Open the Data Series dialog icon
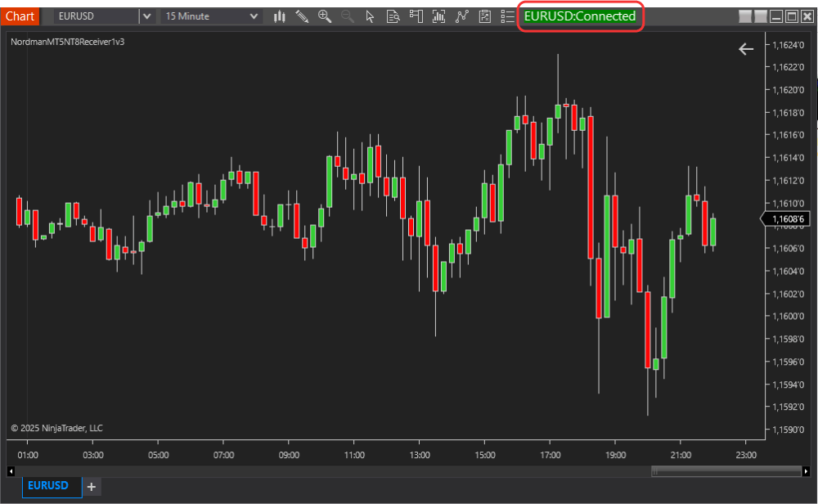 tap(393, 16)
